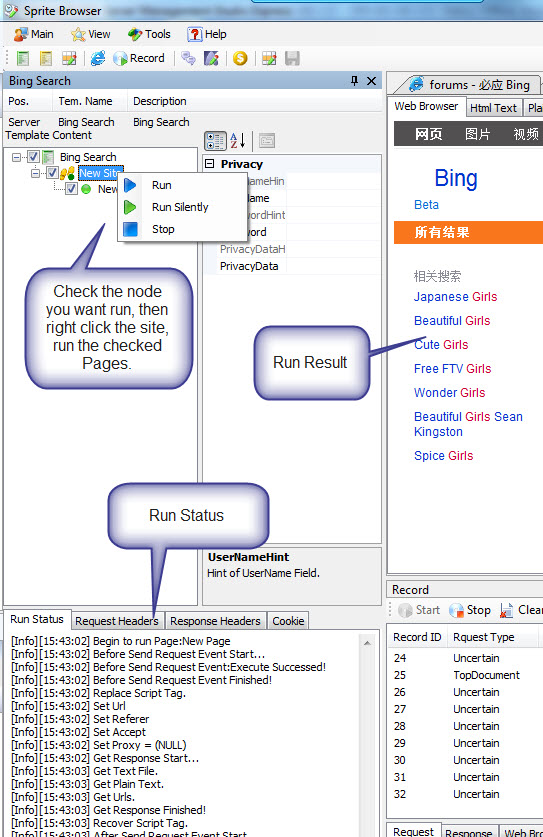Switch to the Web Browser tab

[x=426, y=106]
